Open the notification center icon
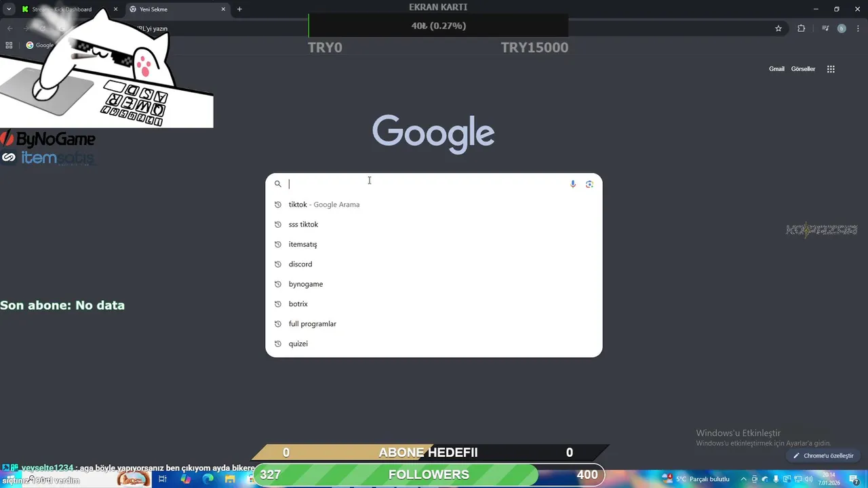 pos(854,479)
